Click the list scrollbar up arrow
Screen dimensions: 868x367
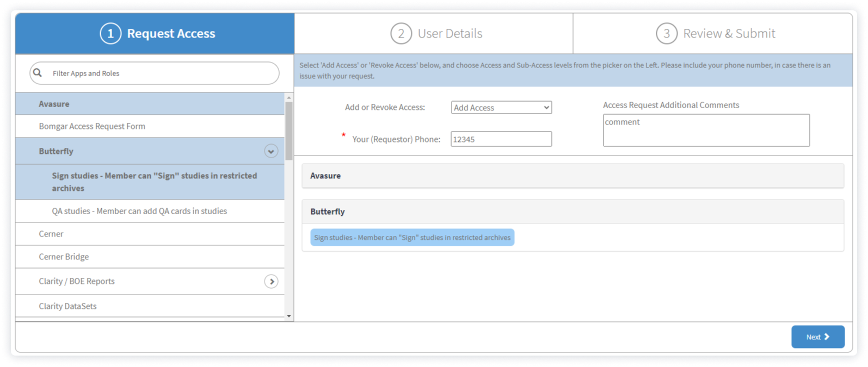289,98
